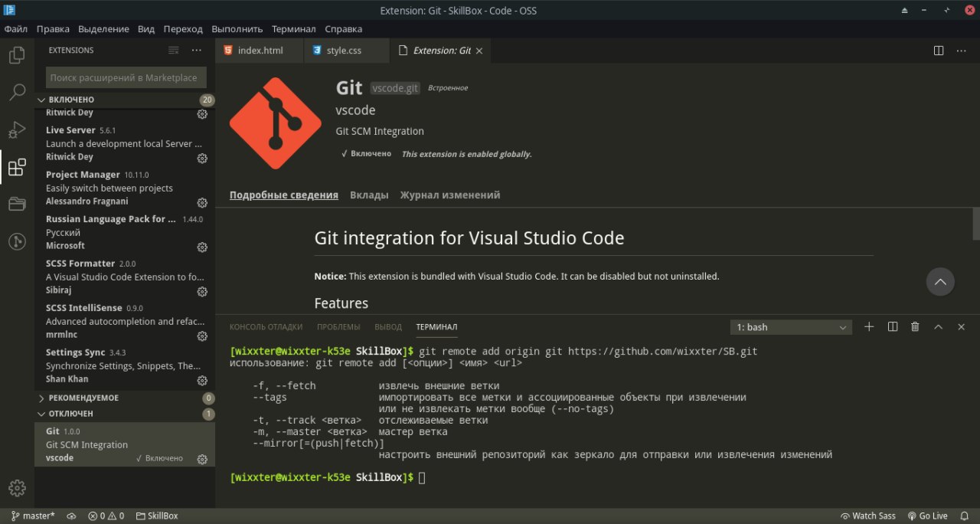
Task: Kill the terminal with trash icon
Action: [915, 327]
